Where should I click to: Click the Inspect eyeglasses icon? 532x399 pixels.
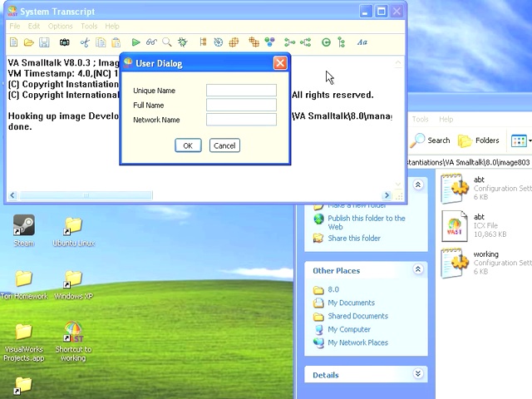[151, 42]
